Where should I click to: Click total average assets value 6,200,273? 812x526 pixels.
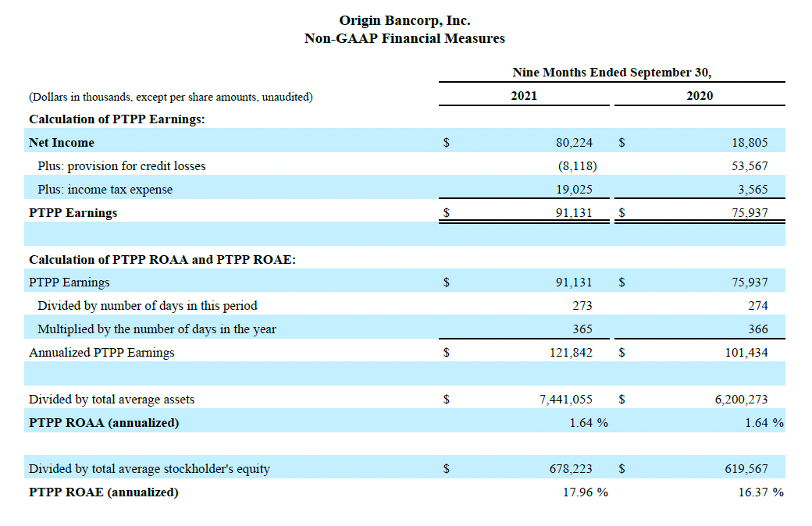point(741,400)
